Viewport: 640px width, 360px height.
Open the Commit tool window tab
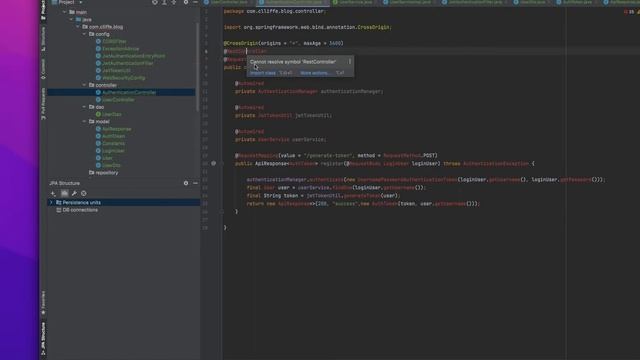(43, 69)
